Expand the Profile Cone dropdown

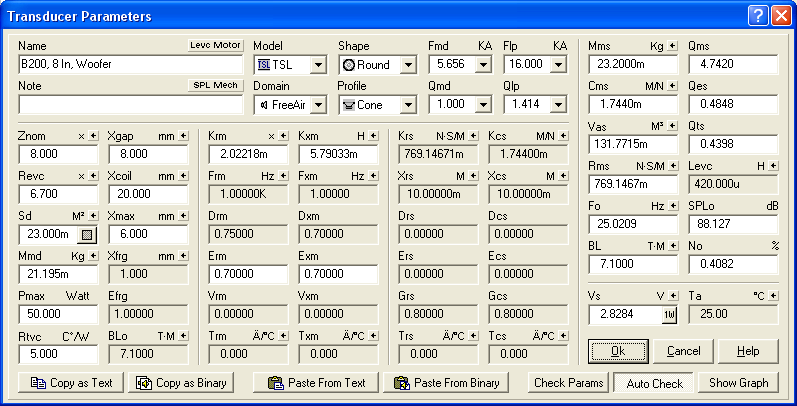[409, 105]
